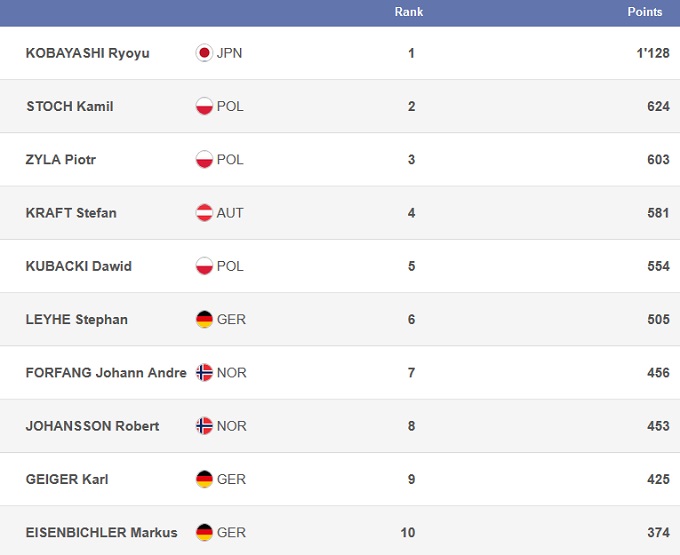Click Norway flag icon beside FORFANG Johann Andre
The width and height of the screenshot is (680, 555).
204,373
